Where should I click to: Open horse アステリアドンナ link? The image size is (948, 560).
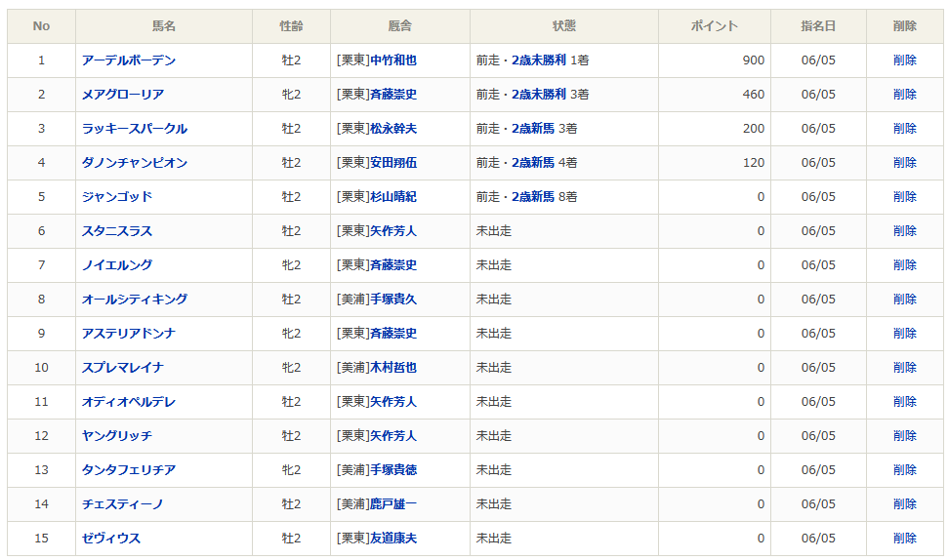[x=129, y=334]
